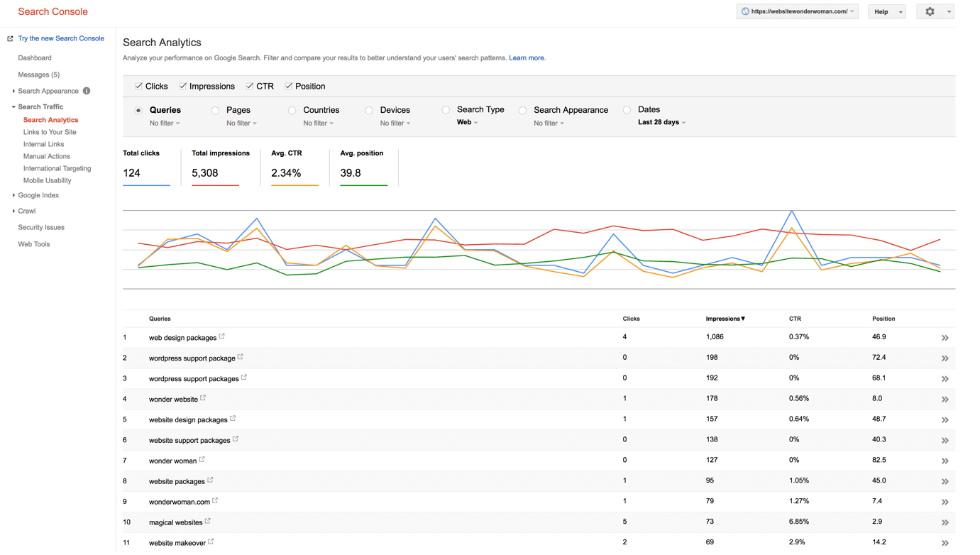Open the Last 28 days date dropdown
980x555 pixels.
click(x=661, y=123)
